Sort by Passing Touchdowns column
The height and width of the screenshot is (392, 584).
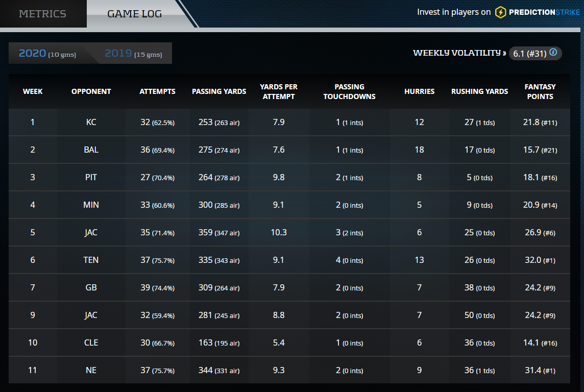(349, 91)
